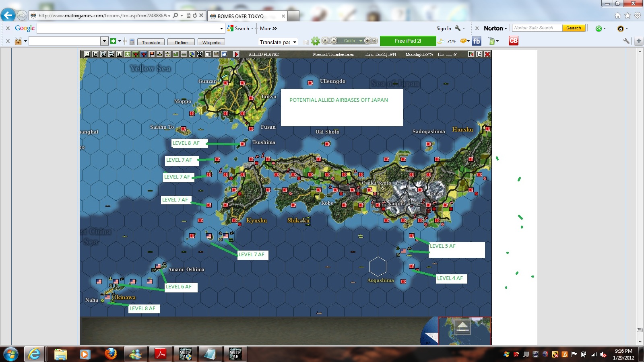The width and height of the screenshot is (644, 362).
Task: Click the browser address bar URL
Action: 105,16
